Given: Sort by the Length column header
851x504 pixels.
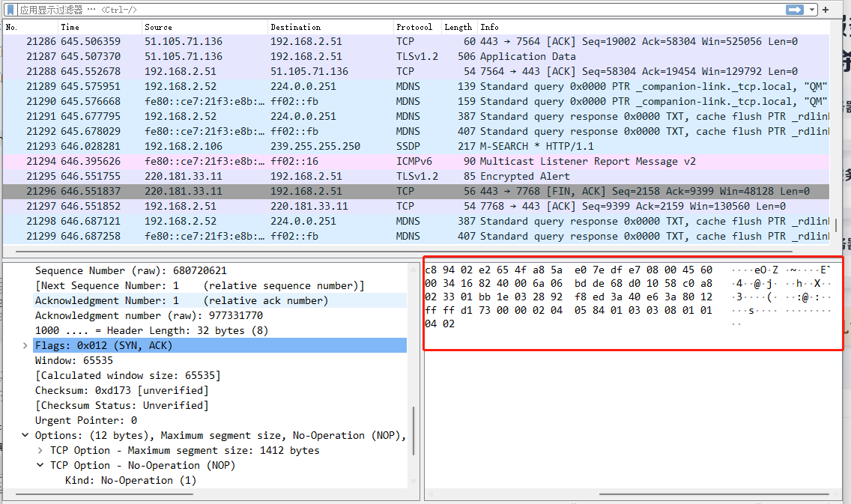Looking at the screenshot, I should 459,27.
